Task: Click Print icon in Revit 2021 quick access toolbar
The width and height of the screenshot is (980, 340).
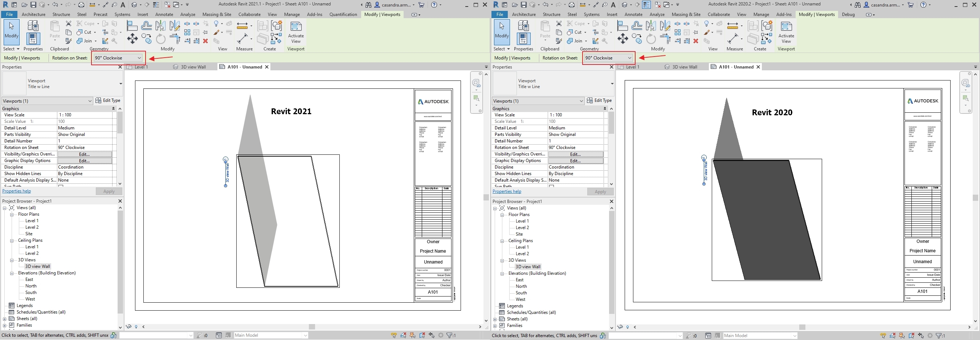Action: coord(81,5)
